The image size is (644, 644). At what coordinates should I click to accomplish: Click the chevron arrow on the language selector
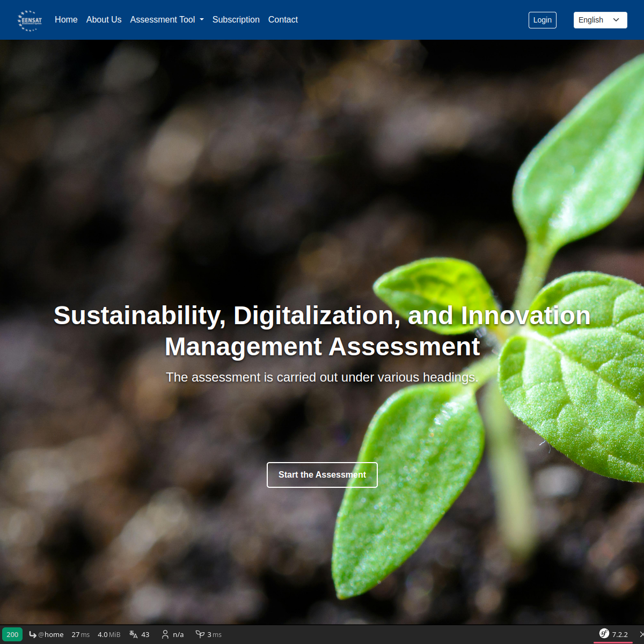pos(616,20)
